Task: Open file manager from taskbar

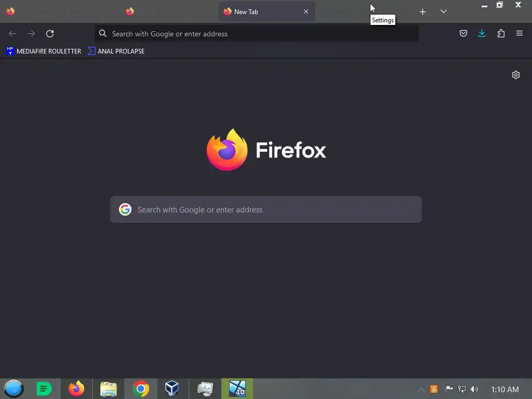Action: (109, 389)
